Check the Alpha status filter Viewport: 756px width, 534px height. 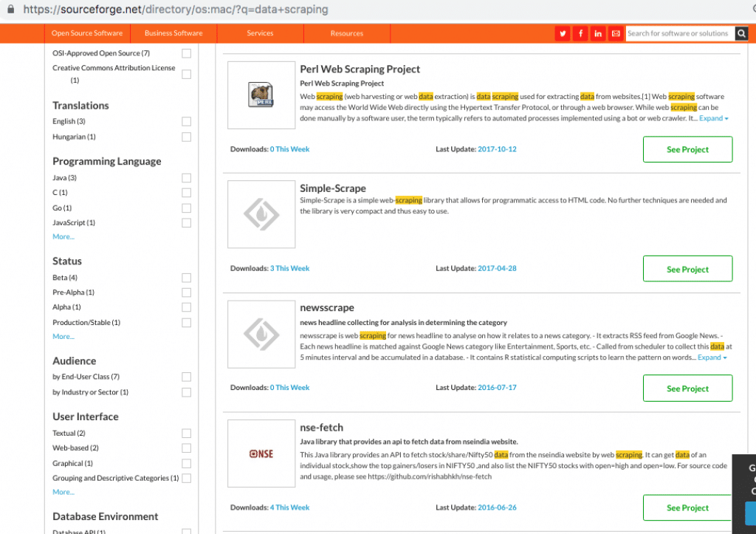[186, 307]
